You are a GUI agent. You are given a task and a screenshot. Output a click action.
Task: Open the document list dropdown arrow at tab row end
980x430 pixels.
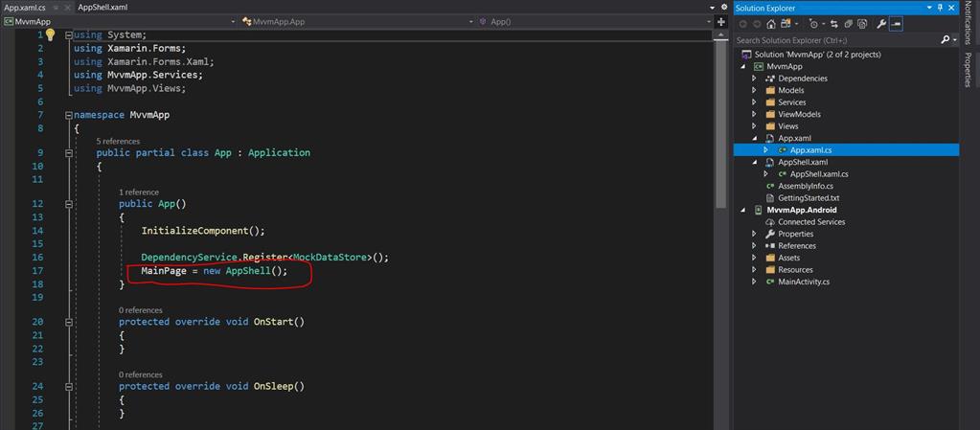[x=713, y=8]
